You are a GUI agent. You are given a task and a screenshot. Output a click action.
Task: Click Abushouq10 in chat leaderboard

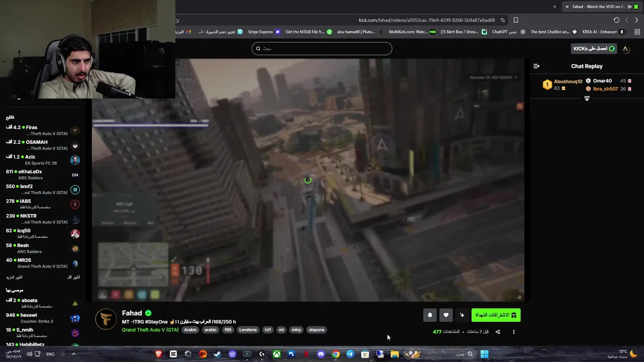pyautogui.click(x=568, y=81)
